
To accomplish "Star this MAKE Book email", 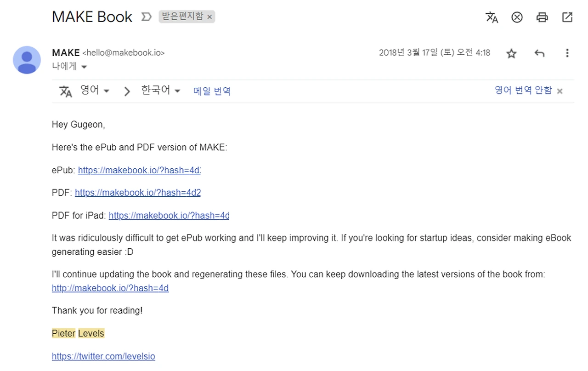I will point(511,54).
